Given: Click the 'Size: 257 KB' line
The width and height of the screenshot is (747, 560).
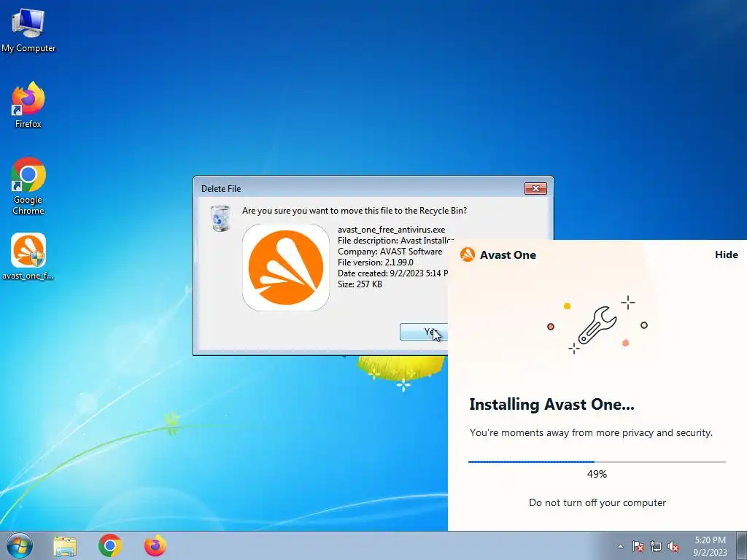Looking at the screenshot, I should coord(360,284).
